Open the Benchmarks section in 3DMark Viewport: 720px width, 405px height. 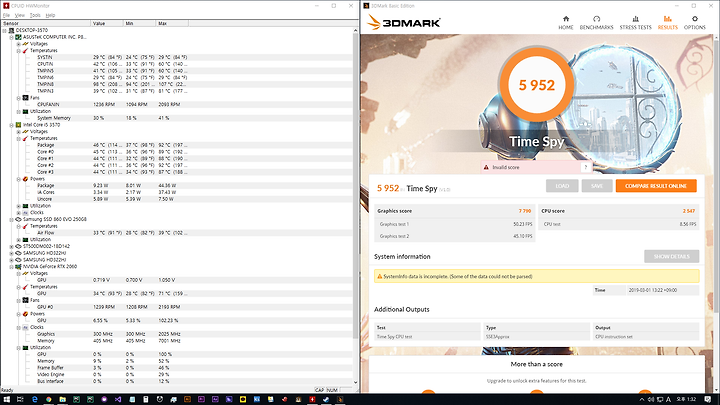pyautogui.click(x=596, y=22)
